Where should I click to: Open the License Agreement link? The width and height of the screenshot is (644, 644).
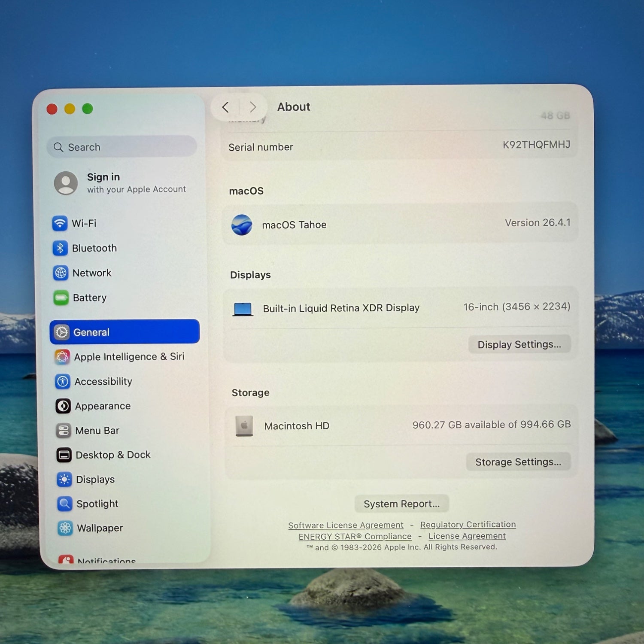point(467,536)
